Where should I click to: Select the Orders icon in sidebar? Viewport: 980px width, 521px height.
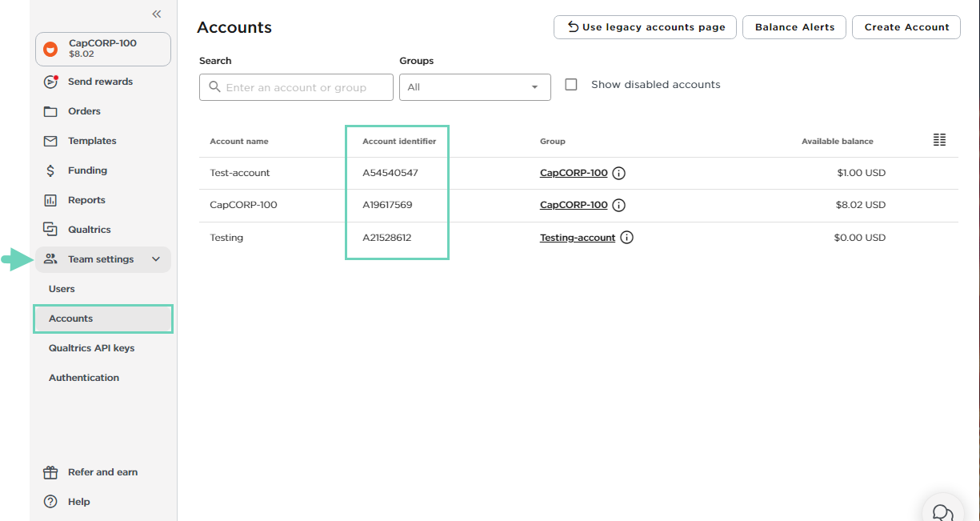(50, 110)
